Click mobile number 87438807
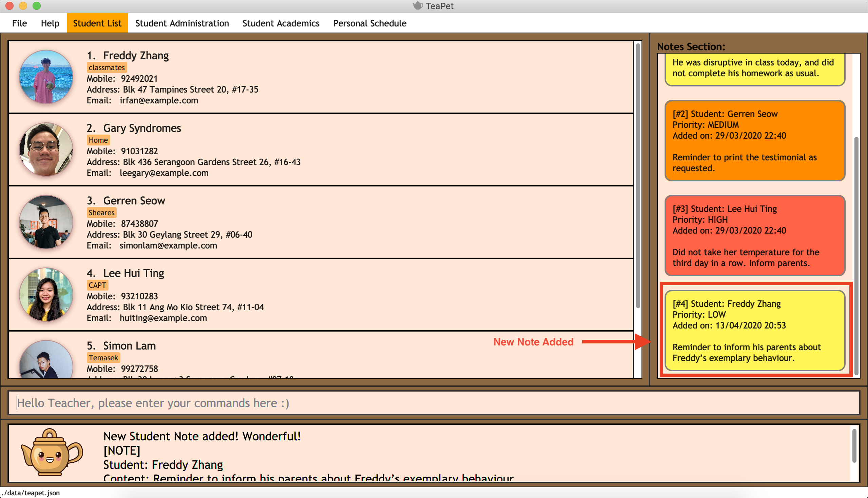Screen dimensions: 868x498 [139, 223]
